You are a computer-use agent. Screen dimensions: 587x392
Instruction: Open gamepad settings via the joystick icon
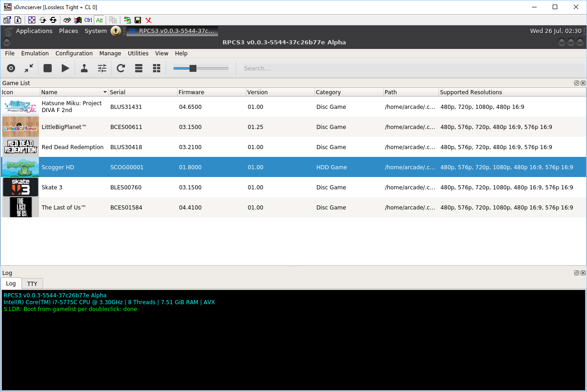(x=84, y=68)
